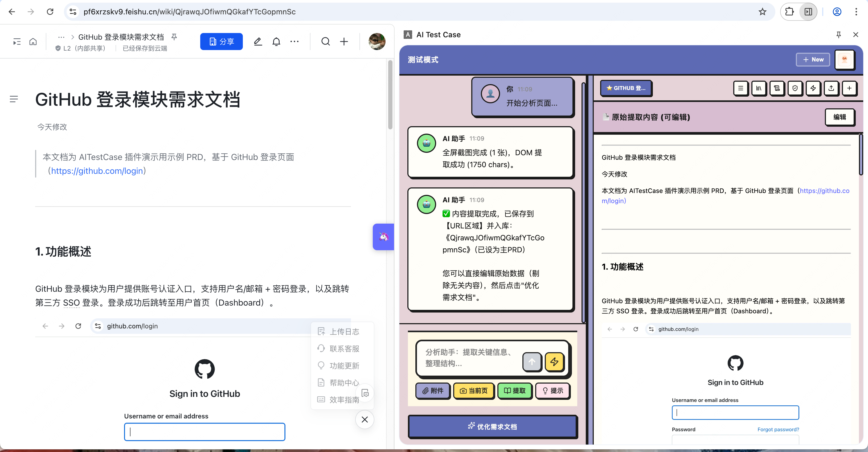Click the 1. 功能概述 heading in Feishu doc
The width and height of the screenshot is (868, 452).
(x=63, y=251)
